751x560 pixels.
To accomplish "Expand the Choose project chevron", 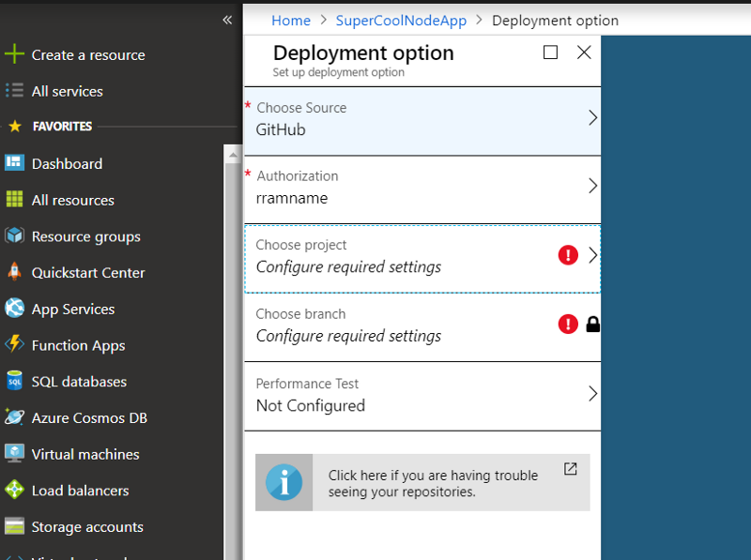I will [x=592, y=255].
